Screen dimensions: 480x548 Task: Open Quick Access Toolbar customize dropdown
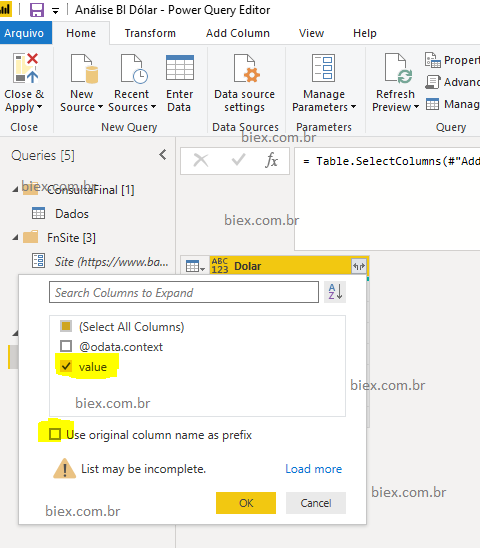point(55,11)
